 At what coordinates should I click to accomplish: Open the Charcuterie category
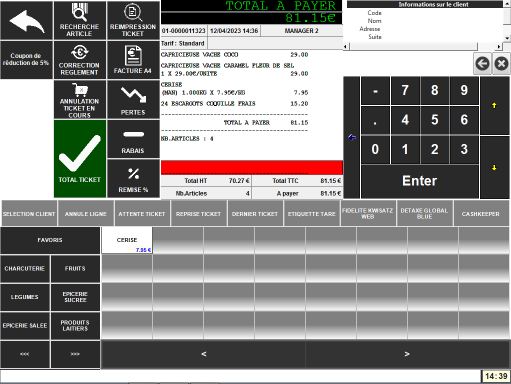pyautogui.click(x=25, y=269)
